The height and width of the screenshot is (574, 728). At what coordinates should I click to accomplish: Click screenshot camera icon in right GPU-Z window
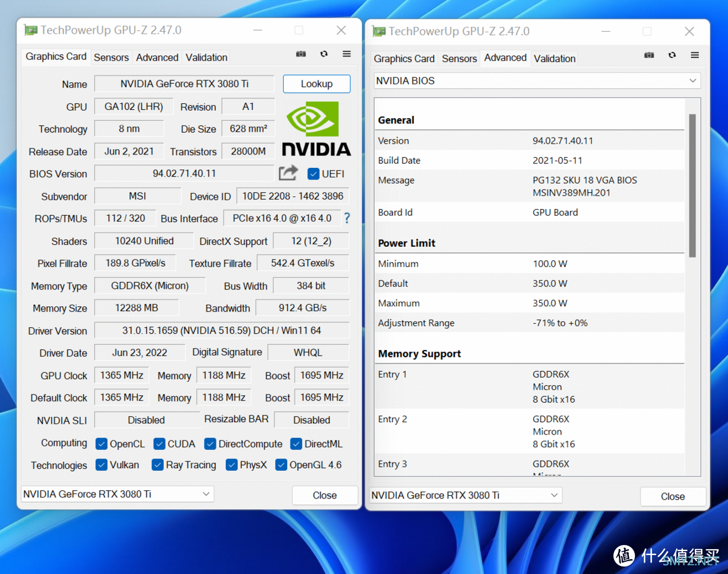point(649,55)
